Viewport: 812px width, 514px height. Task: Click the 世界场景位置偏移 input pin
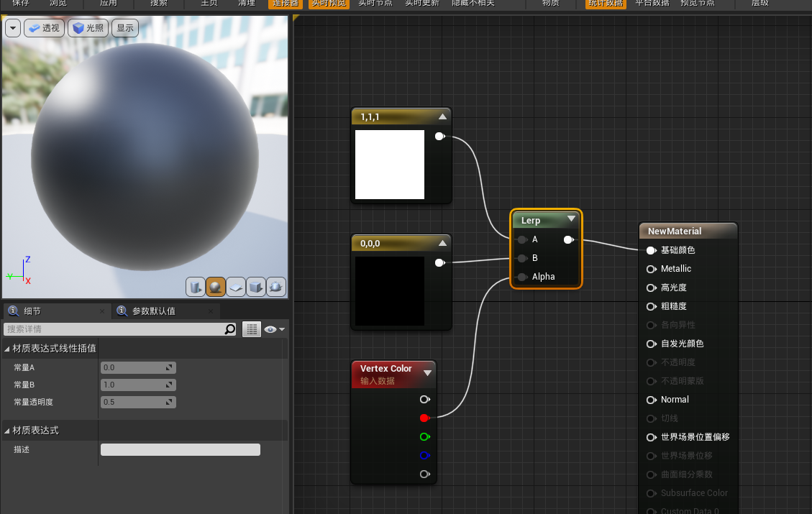click(652, 436)
